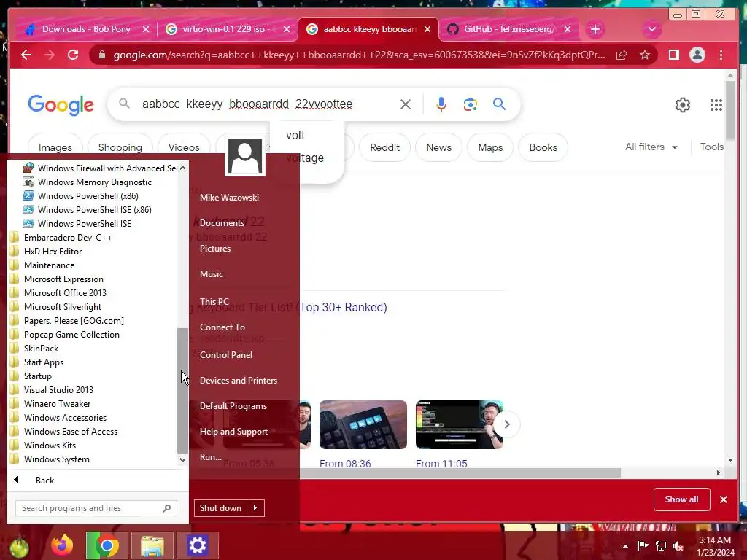Screen dimensions: 747x560
Task: Click the Google logo
Action: pyautogui.click(x=61, y=105)
